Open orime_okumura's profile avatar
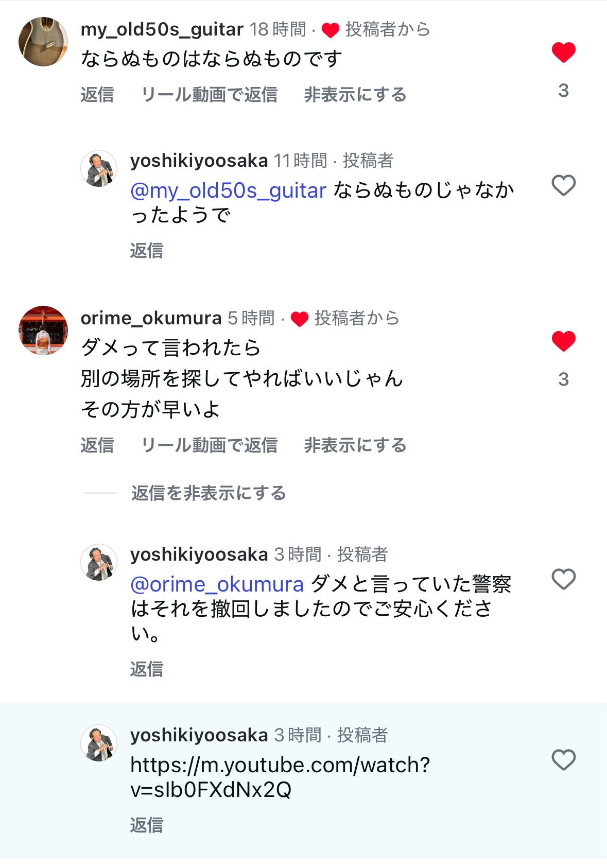The height and width of the screenshot is (868, 607). coord(43,331)
